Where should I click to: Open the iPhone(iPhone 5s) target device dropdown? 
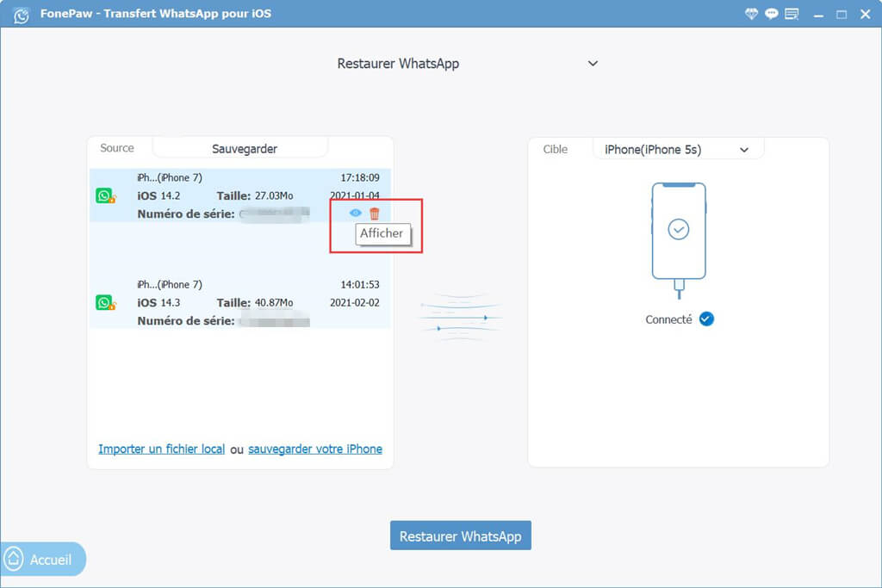[678, 150]
